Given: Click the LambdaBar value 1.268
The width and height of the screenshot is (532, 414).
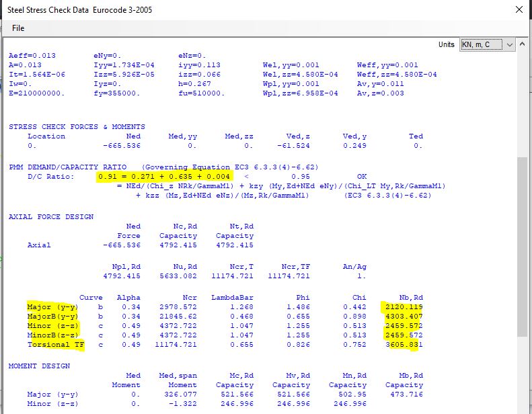Looking at the screenshot, I should point(241,307).
